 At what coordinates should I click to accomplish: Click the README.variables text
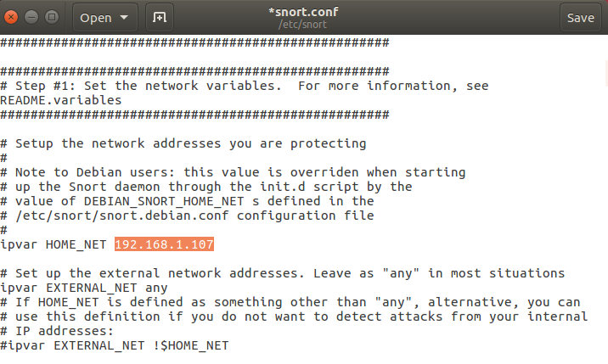(61, 100)
